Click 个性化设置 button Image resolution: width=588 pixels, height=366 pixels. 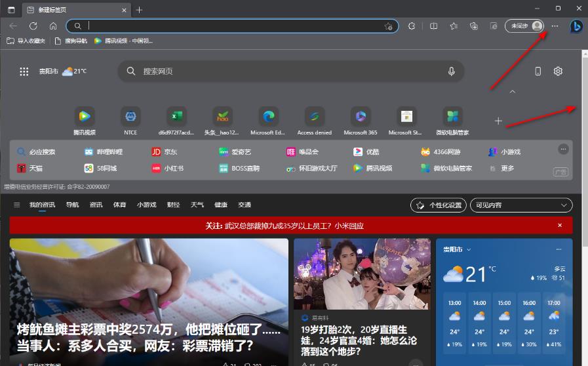point(439,205)
